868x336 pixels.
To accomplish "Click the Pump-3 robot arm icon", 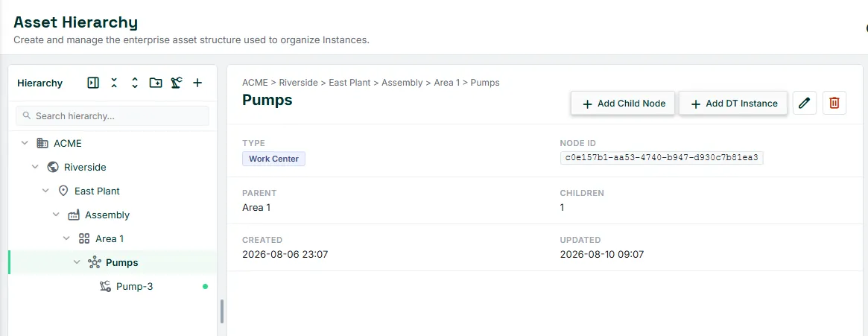I will (105, 287).
